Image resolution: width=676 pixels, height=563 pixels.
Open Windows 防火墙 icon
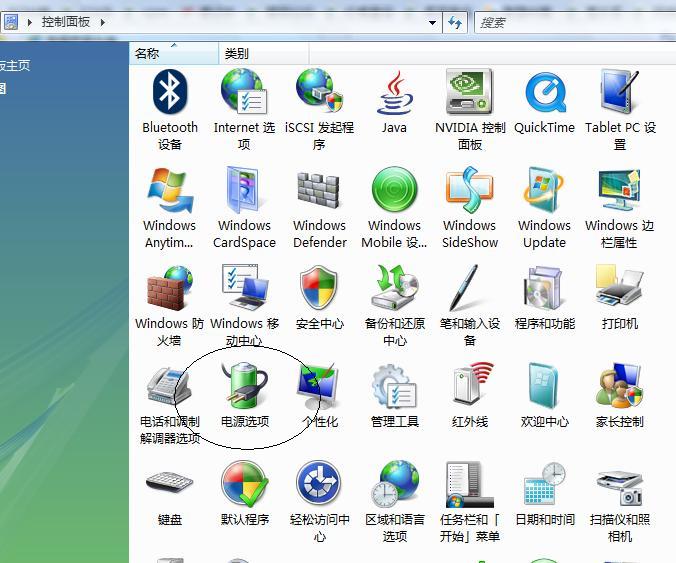point(170,288)
